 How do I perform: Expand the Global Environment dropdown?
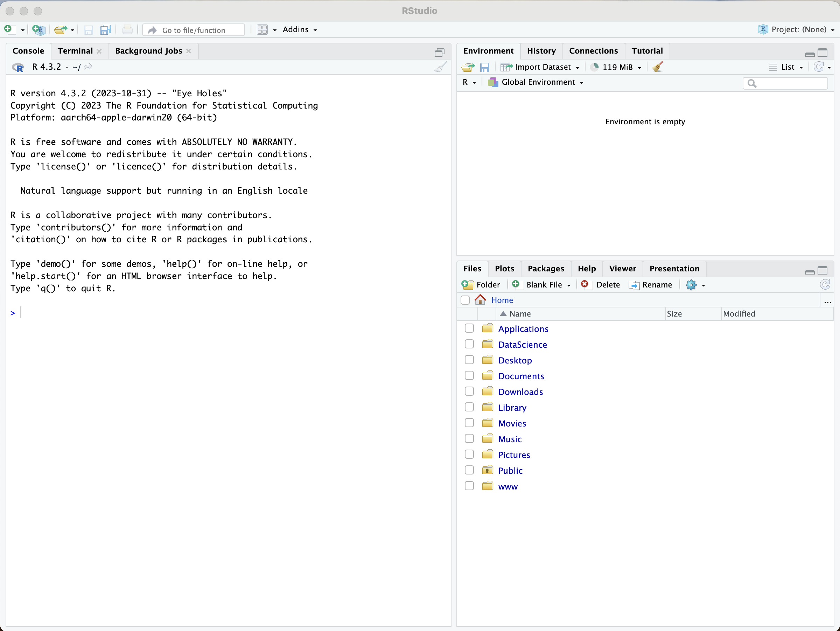[x=582, y=82]
